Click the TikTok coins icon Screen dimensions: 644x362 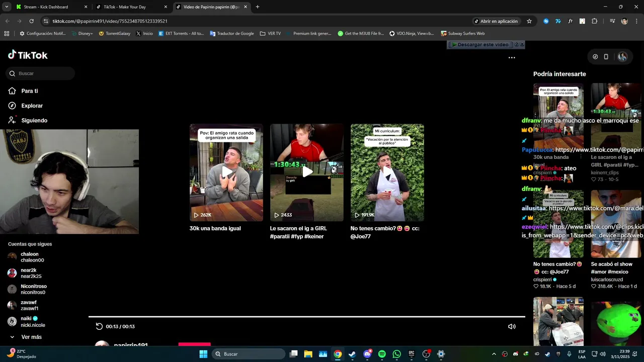595,57
